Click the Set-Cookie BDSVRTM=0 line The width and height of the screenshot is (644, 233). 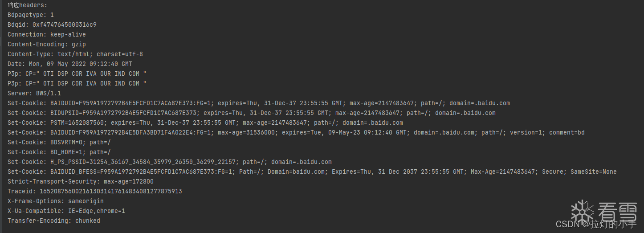pyautogui.click(x=59, y=142)
